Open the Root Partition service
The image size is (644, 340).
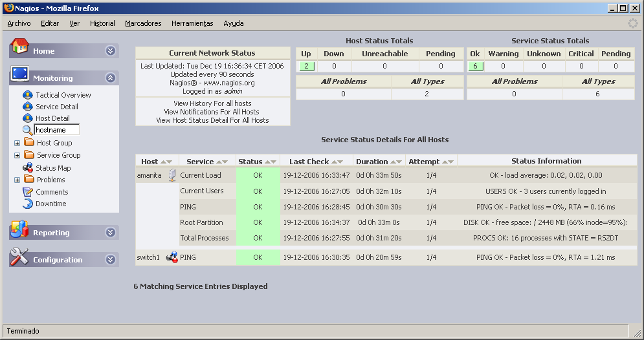201,222
